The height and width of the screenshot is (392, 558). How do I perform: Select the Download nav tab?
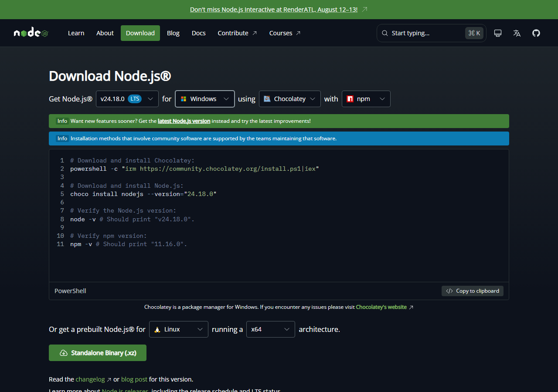pyautogui.click(x=140, y=33)
